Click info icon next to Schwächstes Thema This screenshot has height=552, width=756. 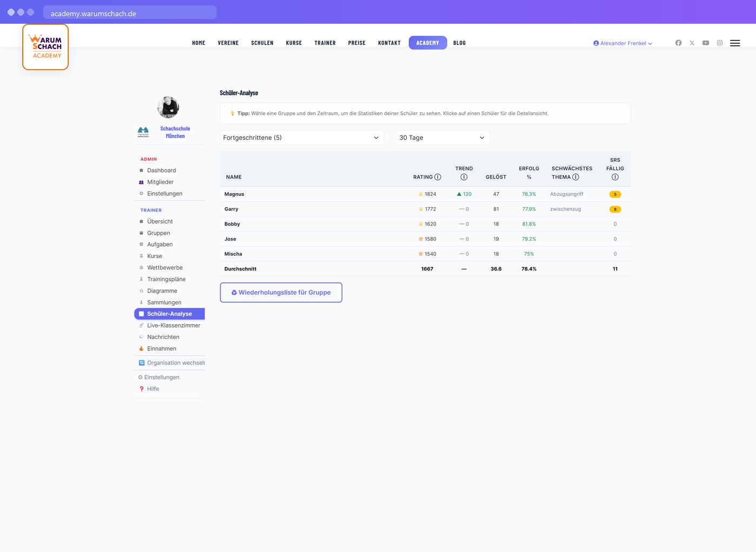(576, 177)
